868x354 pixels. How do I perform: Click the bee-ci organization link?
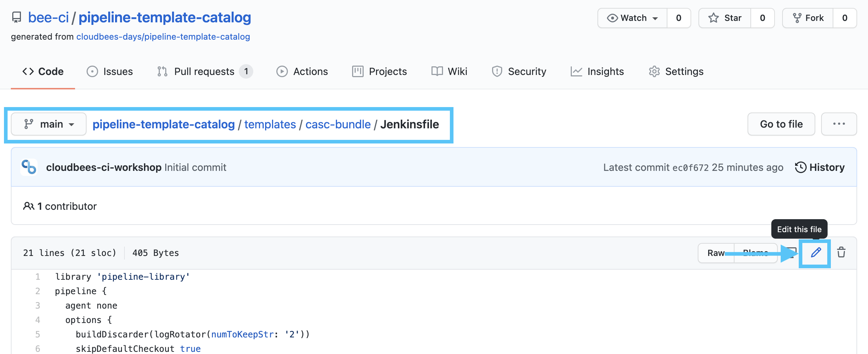[x=48, y=17]
